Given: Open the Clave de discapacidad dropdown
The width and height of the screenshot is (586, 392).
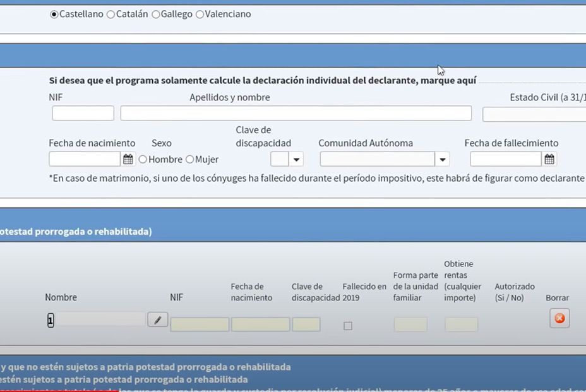Looking at the screenshot, I should tap(296, 158).
